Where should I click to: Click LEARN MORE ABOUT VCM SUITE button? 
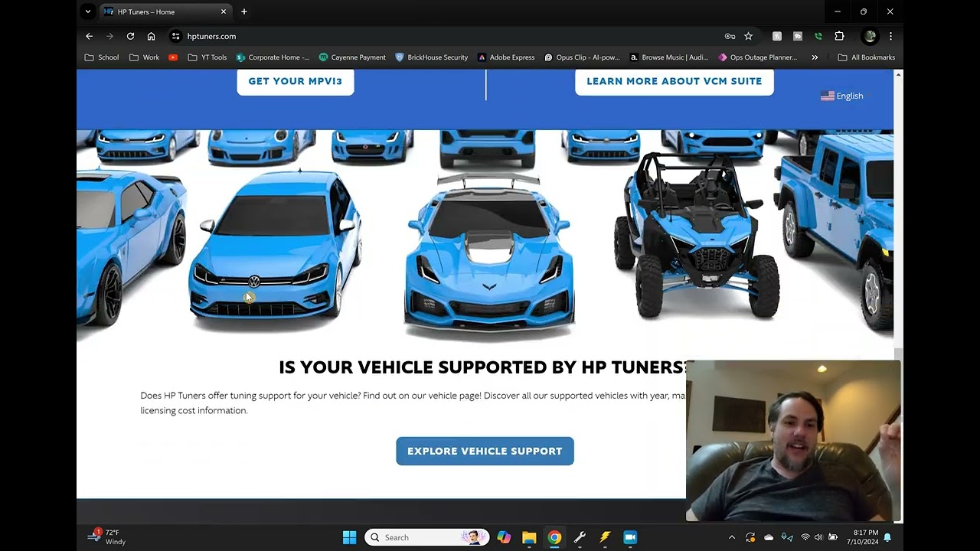point(675,81)
